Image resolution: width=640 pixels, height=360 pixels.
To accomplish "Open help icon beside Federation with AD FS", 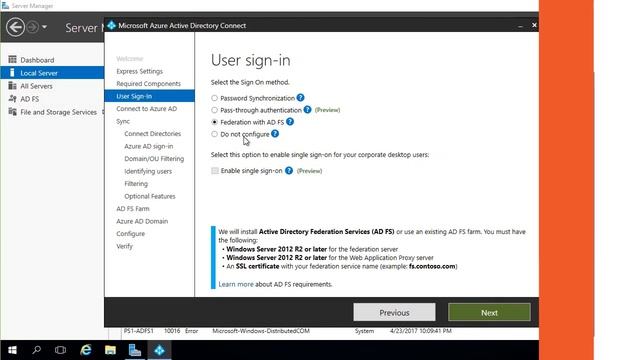I will point(290,122).
